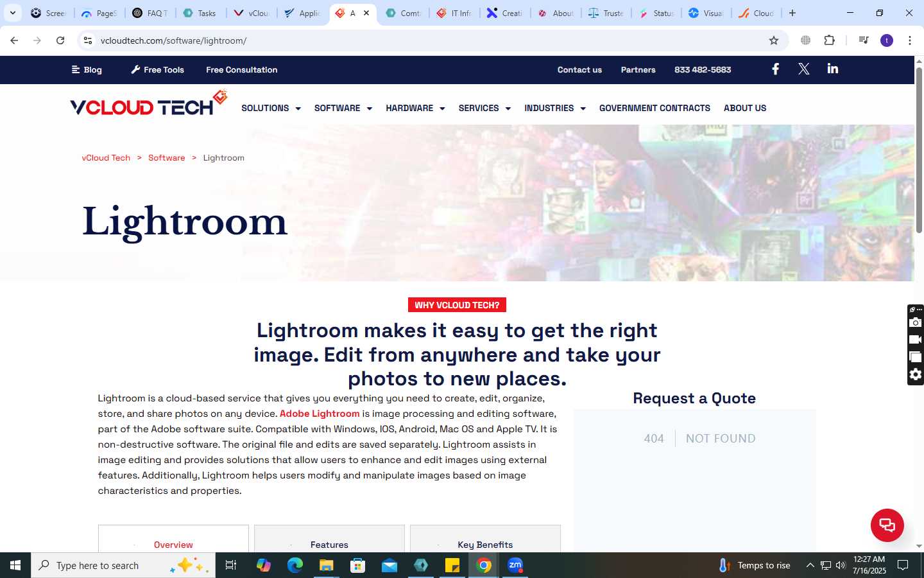Click the vCloud Tech logo

(x=148, y=103)
